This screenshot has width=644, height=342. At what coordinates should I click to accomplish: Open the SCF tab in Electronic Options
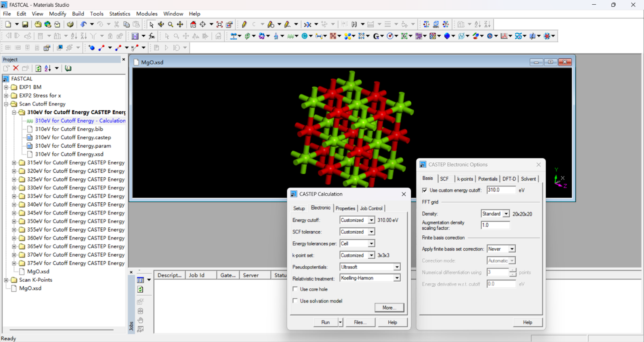point(444,179)
